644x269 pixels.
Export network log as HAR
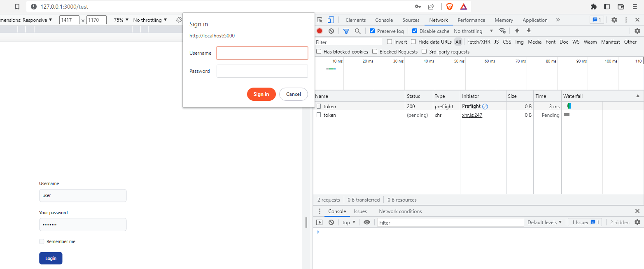528,31
